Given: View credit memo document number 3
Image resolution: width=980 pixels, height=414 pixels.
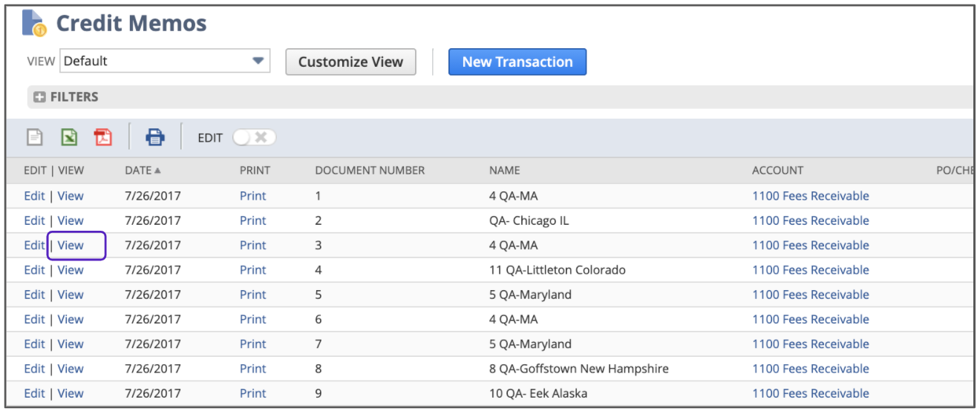Looking at the screenshot, I should 71,246.
